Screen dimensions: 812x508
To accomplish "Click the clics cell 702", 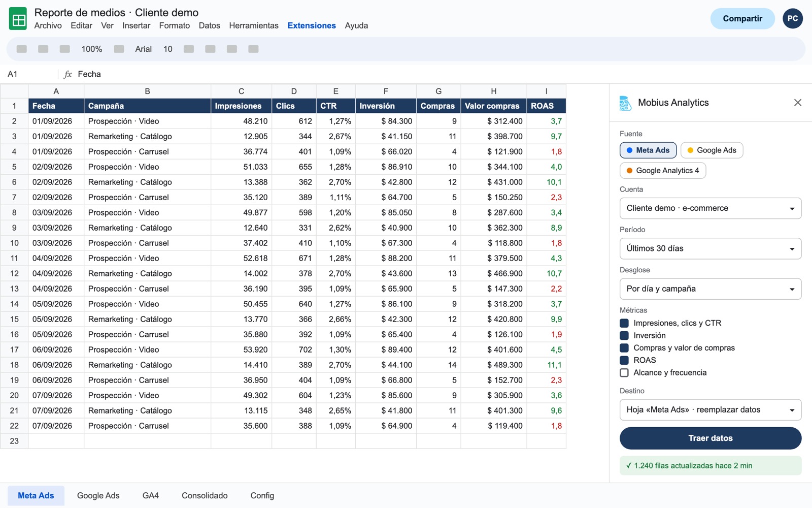I will [x=294, y=350].
